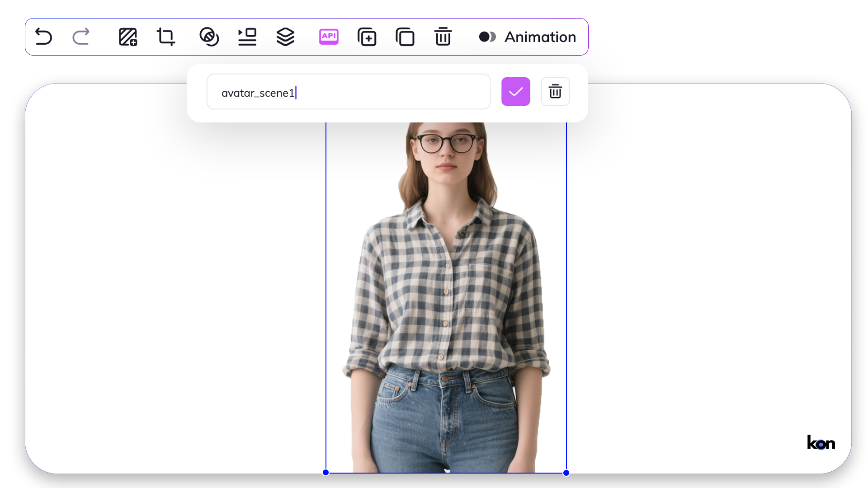Select the avatar woman image

[446, 294]
